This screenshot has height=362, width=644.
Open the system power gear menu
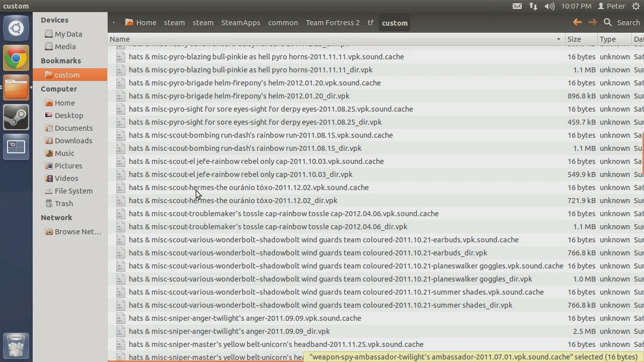635,6
